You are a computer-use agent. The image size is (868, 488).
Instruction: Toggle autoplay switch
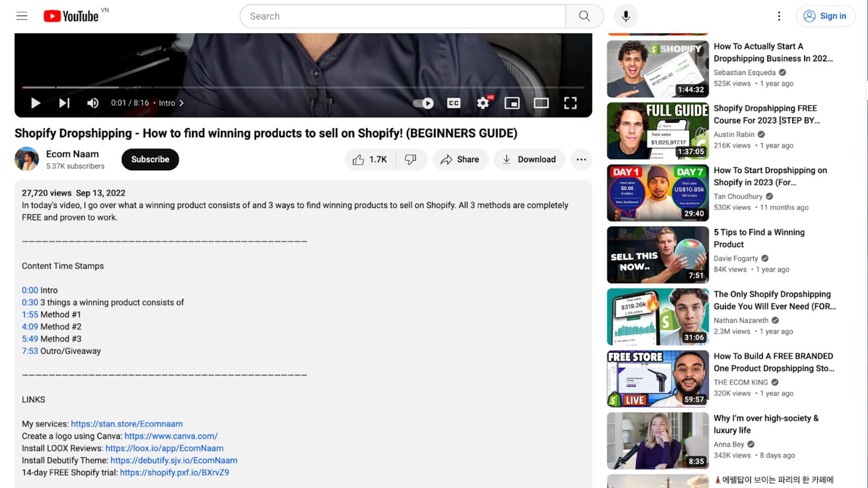423,103
